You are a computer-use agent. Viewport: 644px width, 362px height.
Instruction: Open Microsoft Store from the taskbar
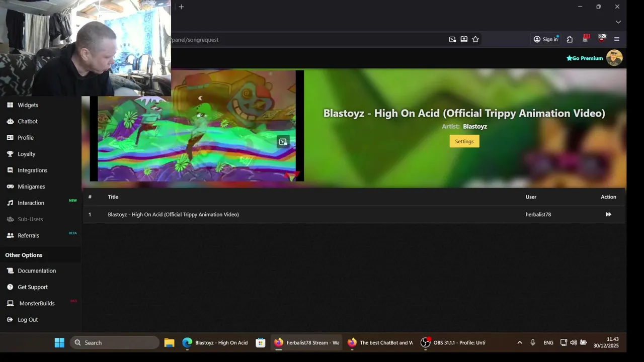click(260, 343)
